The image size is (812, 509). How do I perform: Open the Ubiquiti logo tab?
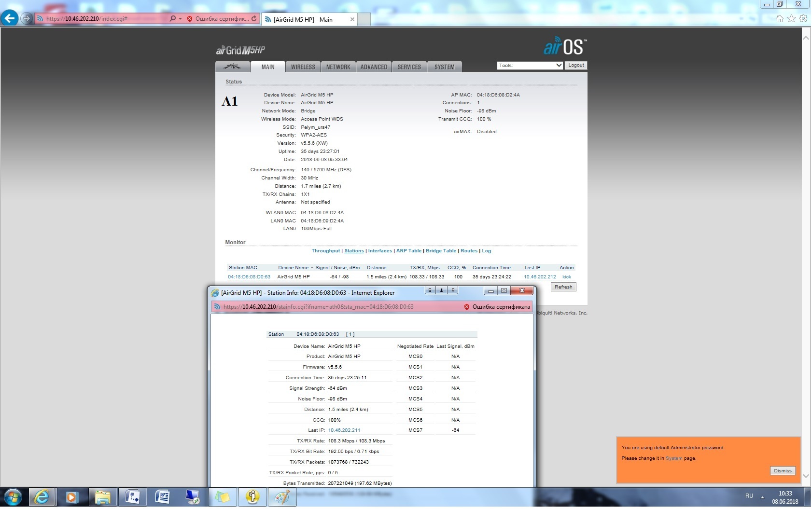click(233, 67)
